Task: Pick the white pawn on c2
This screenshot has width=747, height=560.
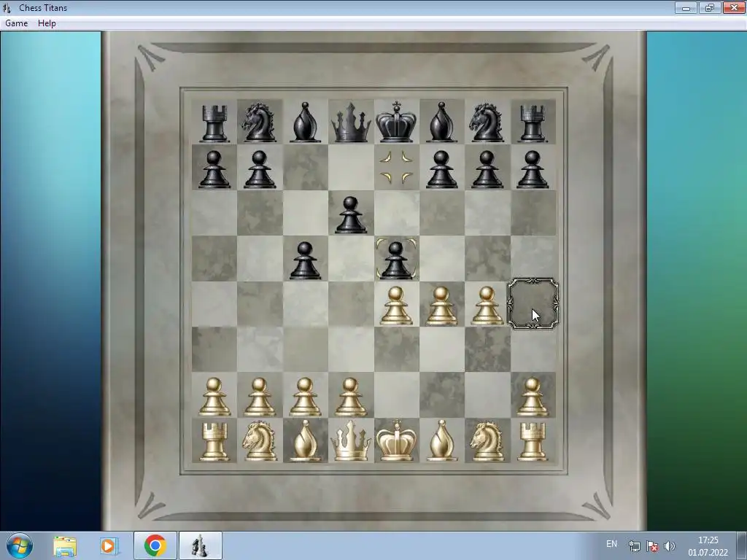Action: [x=305, y=397]
